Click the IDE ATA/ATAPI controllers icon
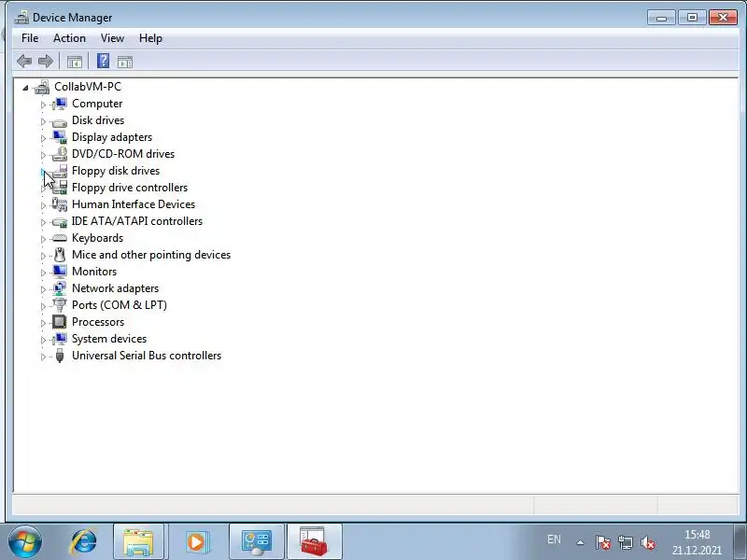Image resolution: width=747 pixels, height=560 pixels. pos(60,221)
